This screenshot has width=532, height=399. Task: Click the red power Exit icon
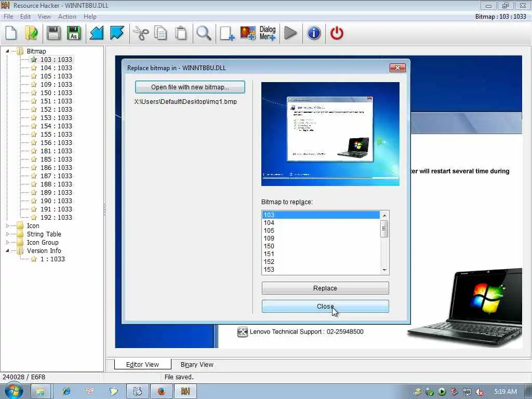(x=337, y=33)
